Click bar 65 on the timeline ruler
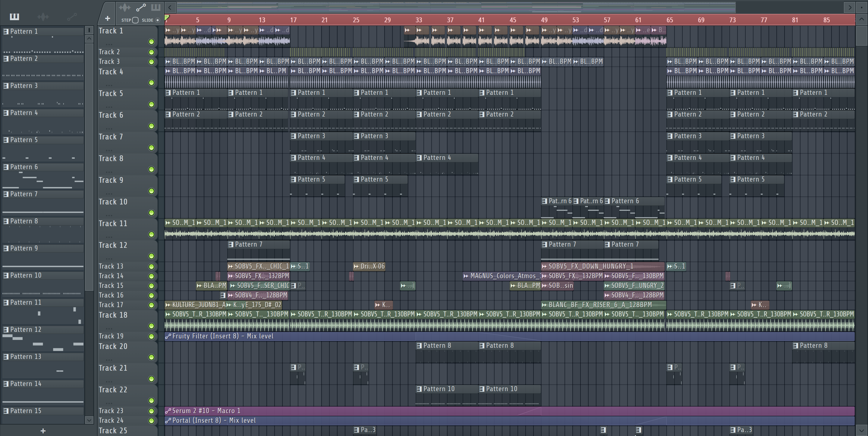The image size is (868, 436). tap(669, 20)
